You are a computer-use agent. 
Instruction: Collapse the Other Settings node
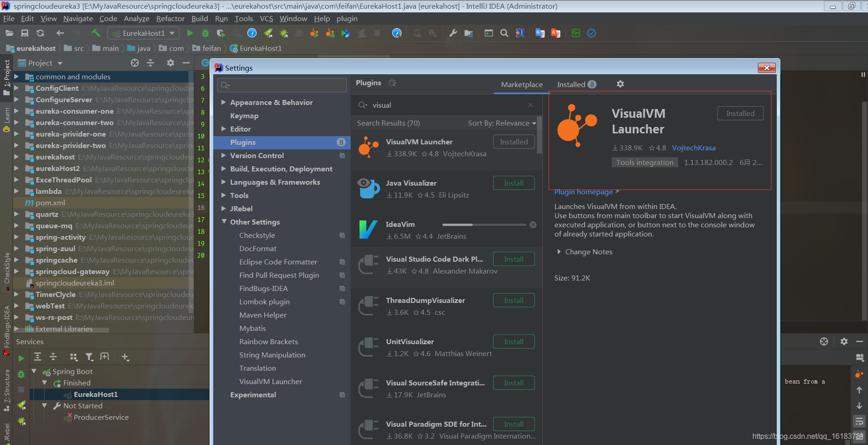click(224, 222)
